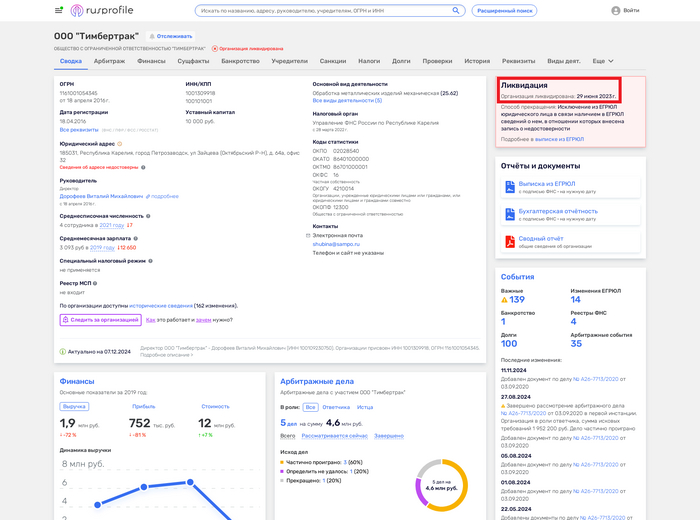Click the Сводный отчёт PDF icon
The image size is (700, 520).
click(509, 241)
